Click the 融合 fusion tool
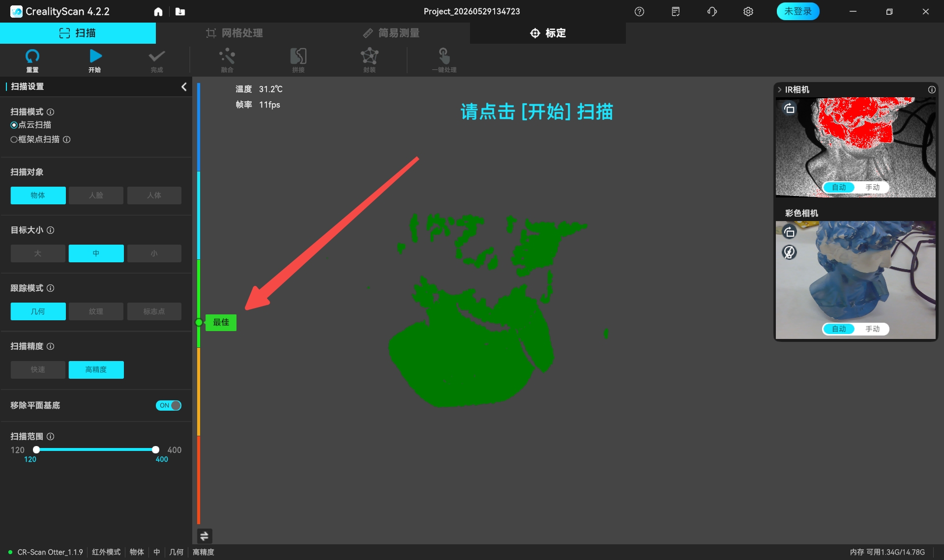Screen dimensions: 944x560 tap(227, 60)
